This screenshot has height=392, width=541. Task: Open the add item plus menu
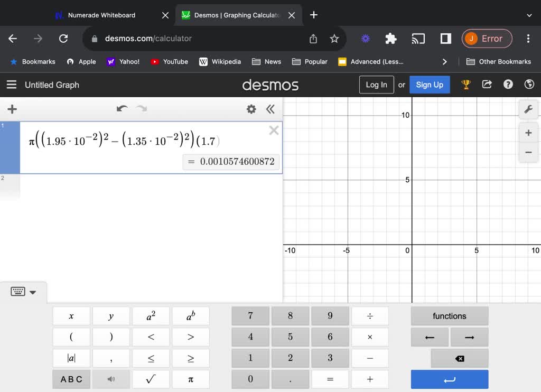coord(12,109)
